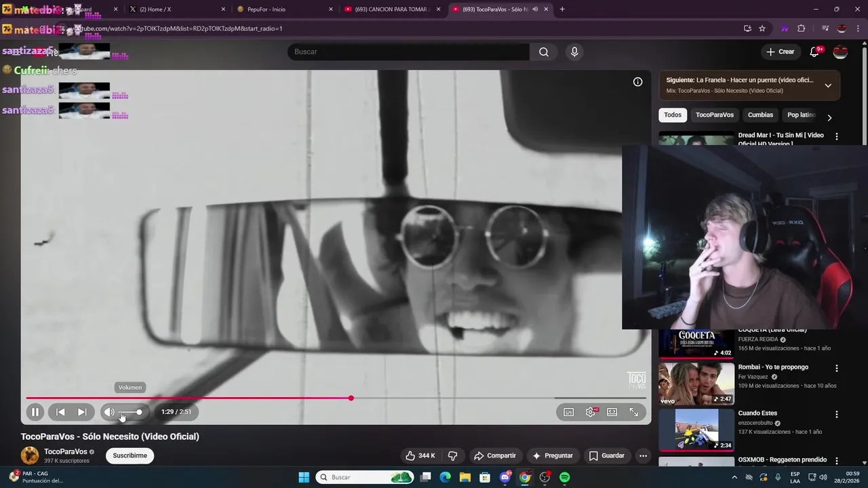The image size is (868, 488).
Task: Skip to the previous video in the player
Action: [x=60, y=411]
